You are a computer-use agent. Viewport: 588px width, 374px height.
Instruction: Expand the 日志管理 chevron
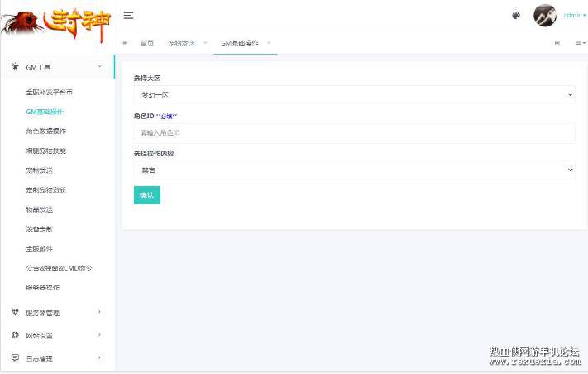click(x=99, y=358)
